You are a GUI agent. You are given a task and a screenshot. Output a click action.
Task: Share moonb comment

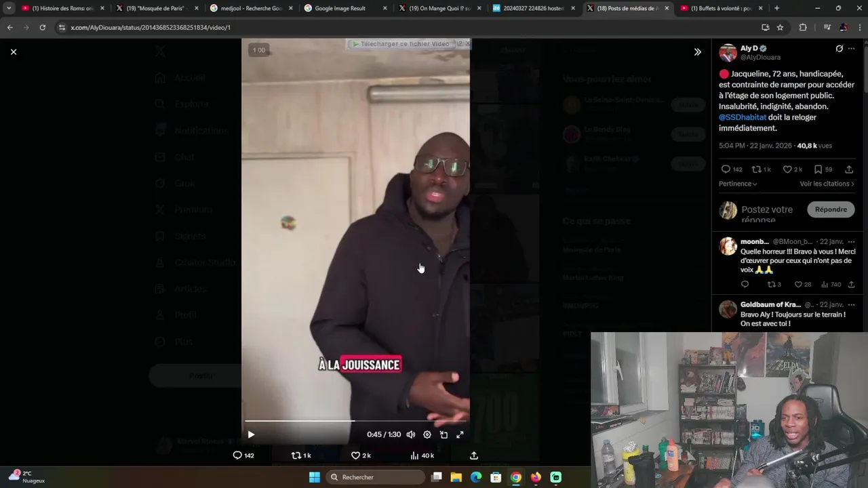pos(852,285)
